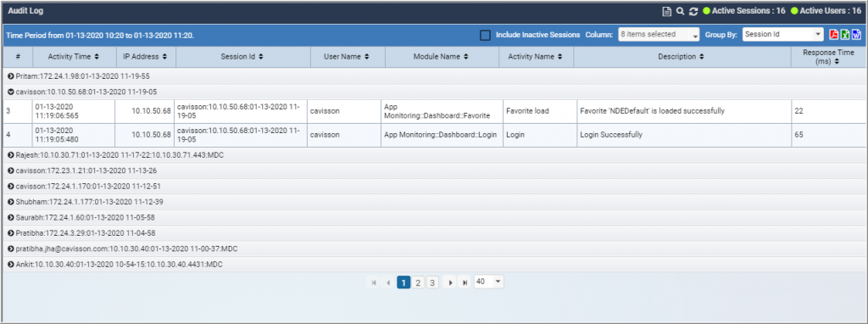The image size is (868, 324).
Task: Sort by Module Name column
Action: point(441,57)
